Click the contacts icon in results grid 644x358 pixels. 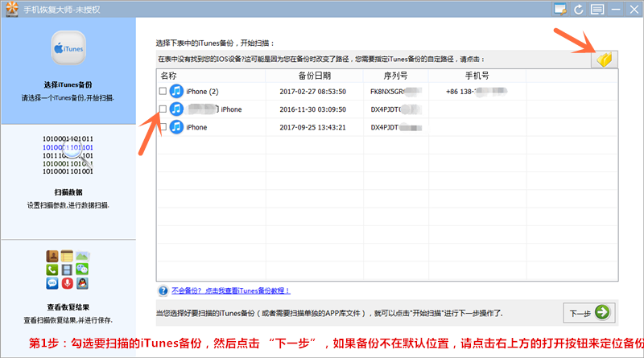[52, 256]
